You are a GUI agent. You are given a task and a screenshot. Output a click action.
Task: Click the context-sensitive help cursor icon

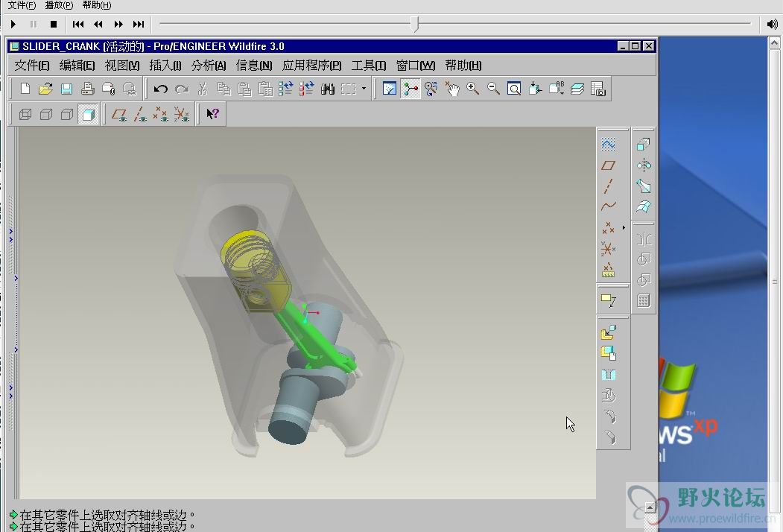[213, 114]
